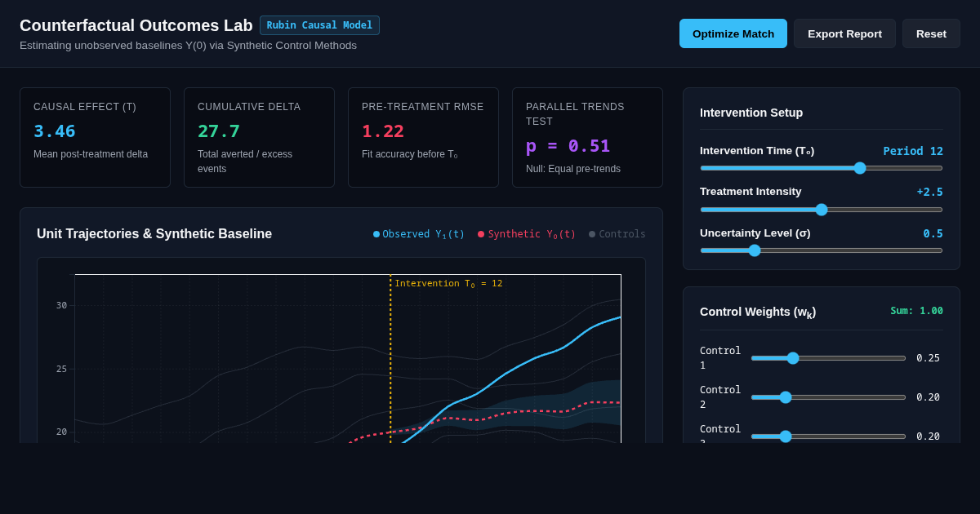Click the Uncertainty Level value 0.5
The image size is (980, 514).
coord(933,233)
